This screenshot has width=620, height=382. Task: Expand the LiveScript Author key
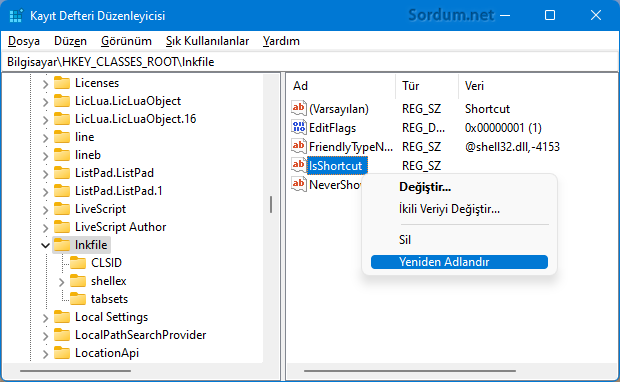[45, 228]
